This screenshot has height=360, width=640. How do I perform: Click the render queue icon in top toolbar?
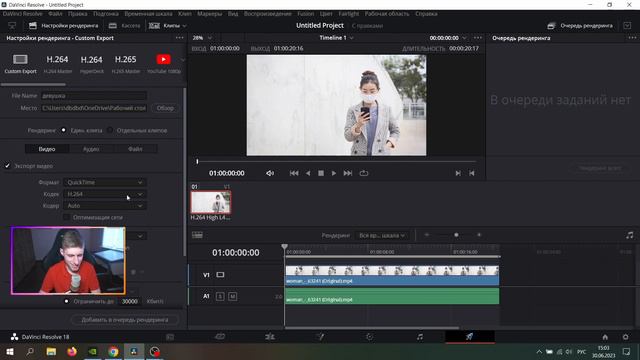[x=551, y=26]
